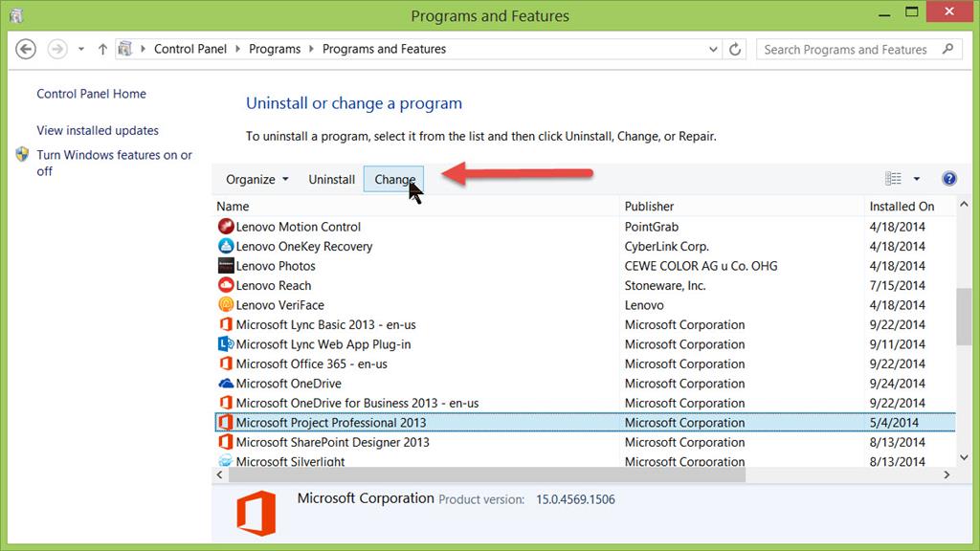Image resolution: width=980 pixels, height=551 pixels.
Task: Open the recent locations dropdown arrow
Action: 81,49
